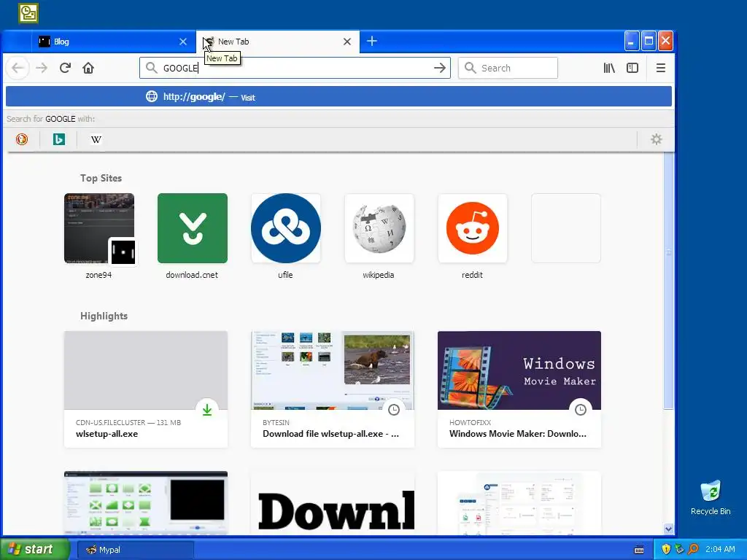Image resolution: width=747 pixels, height=560 pixels.
Task: Maximize the browser window
Action: (649, 42)
